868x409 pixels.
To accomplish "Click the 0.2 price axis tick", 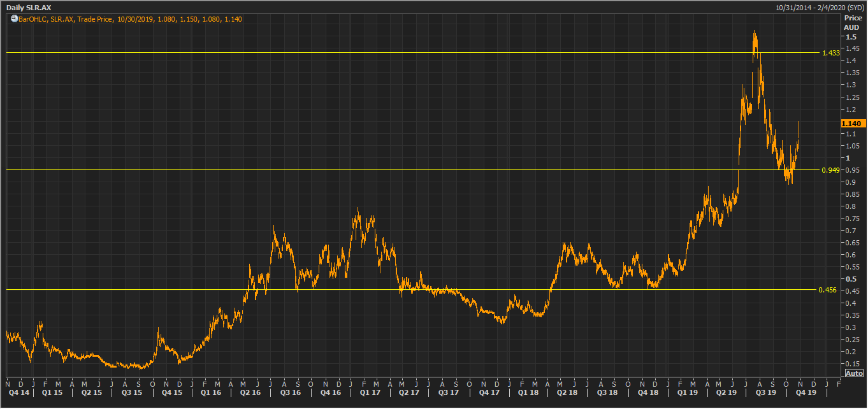I will tap(851, 352).
